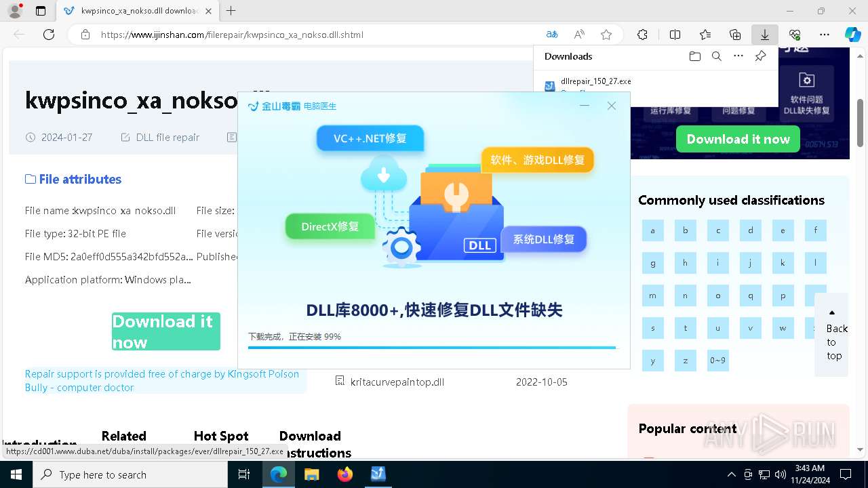Open the Copilot sidebar icon
The width and height of the screenshot is (868, 488).
852,35
